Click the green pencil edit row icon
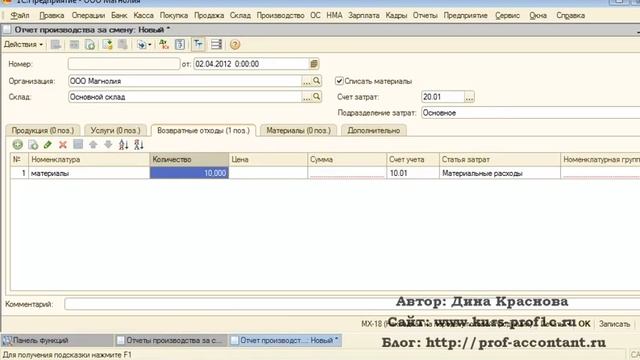 (48, 144)
